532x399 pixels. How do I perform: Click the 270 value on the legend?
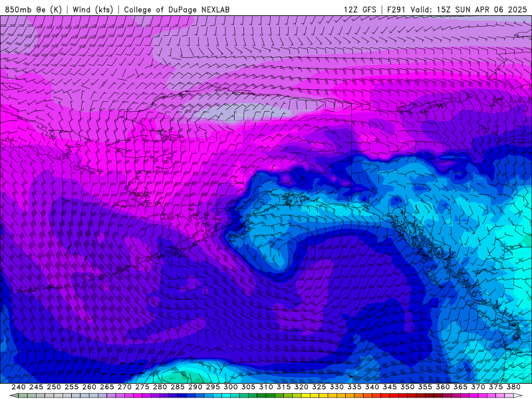tap(124, 387)
